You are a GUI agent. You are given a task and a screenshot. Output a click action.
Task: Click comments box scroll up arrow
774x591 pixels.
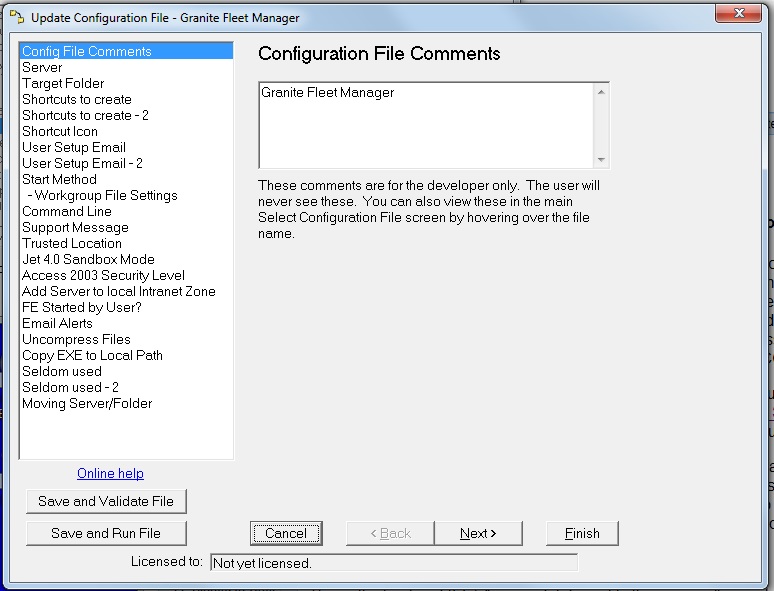pyautogui.click(x=601, y=92)
